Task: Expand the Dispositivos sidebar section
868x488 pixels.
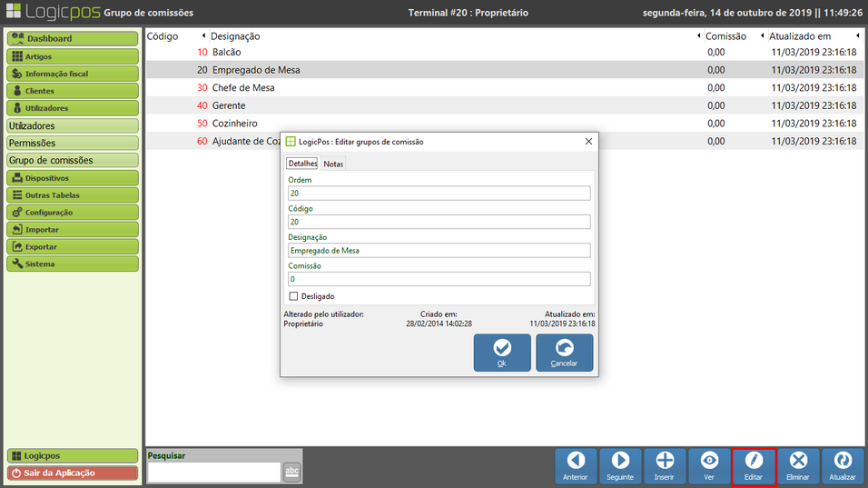Action: (x=73, y=178)
